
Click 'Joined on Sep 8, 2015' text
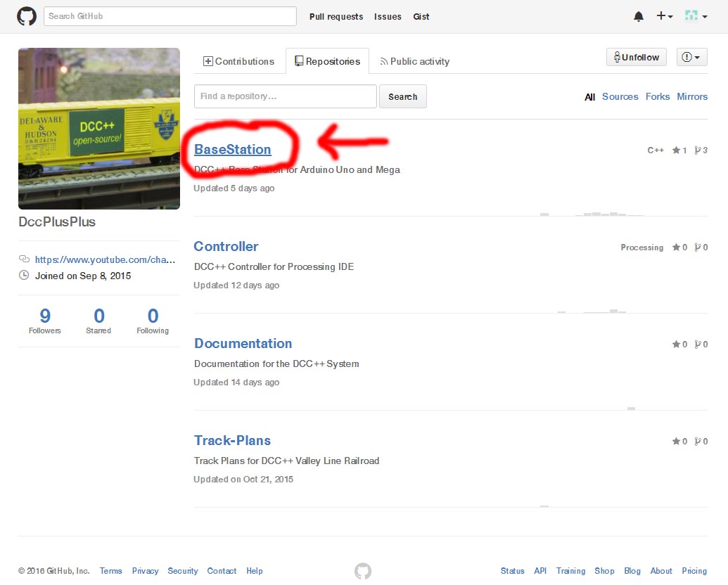(83, 276)
